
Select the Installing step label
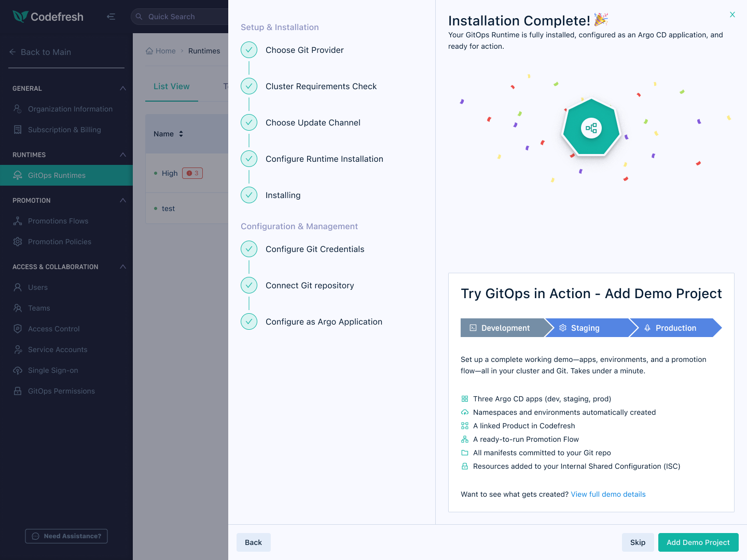pos(283,195)
